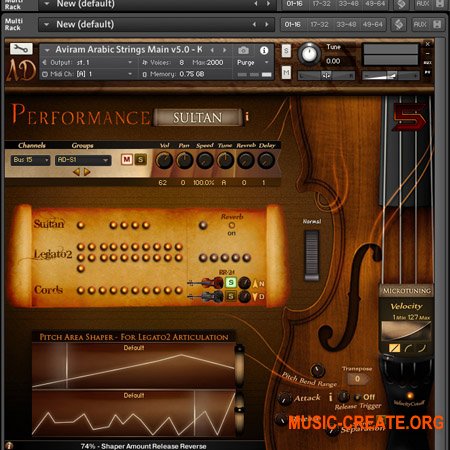The width and height of the screenshot is (450, 450).
Task: Select previous group with left orange arrow
Action: 77,172
